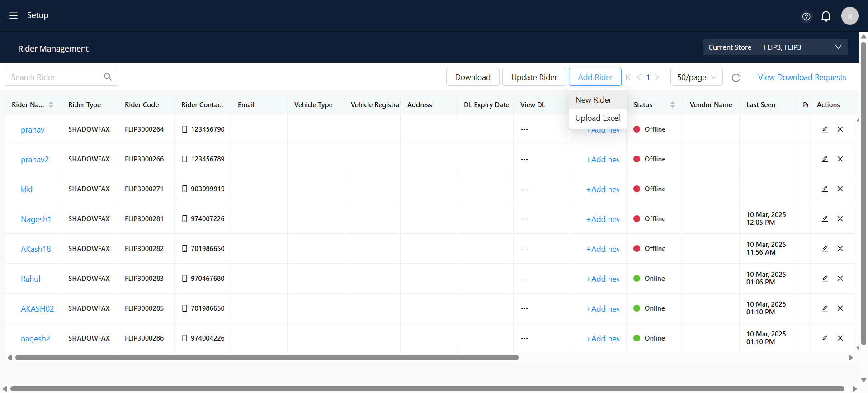Image resolution: width=868 pixels, height=393 pixels.
Task: Click rider code FLIP3000283 cell
Action: click(x=144, y=279)
